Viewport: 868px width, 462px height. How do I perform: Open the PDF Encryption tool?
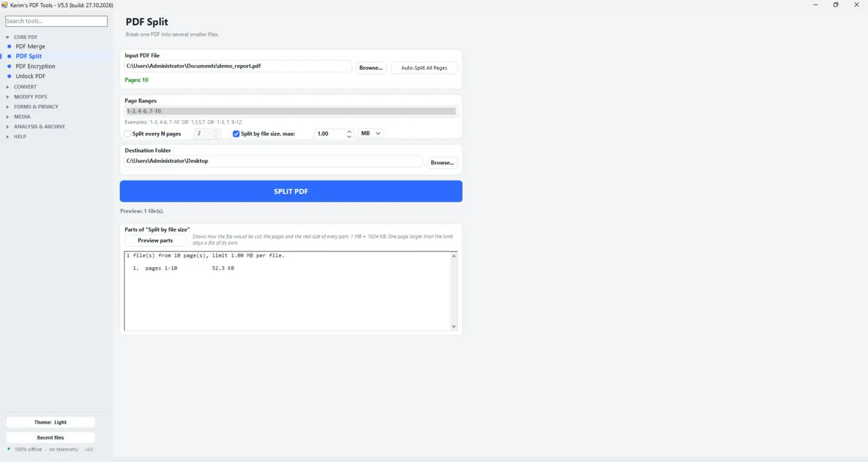pos(35,66)
